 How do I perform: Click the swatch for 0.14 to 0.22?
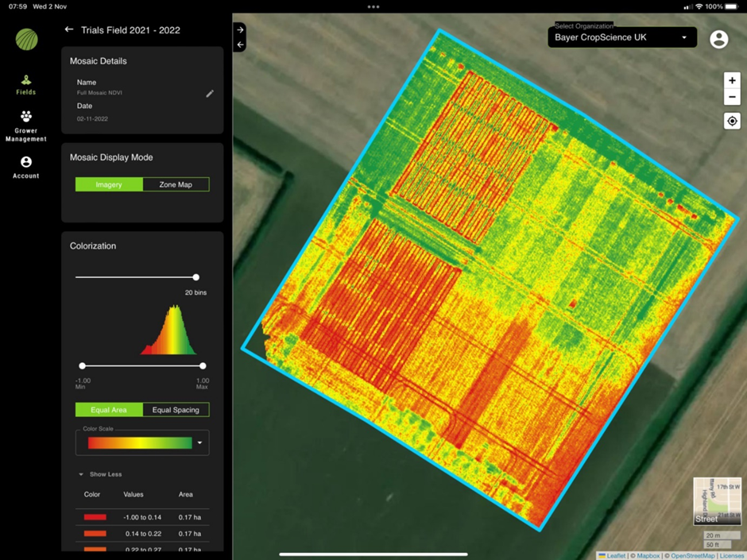click(95, 534)
